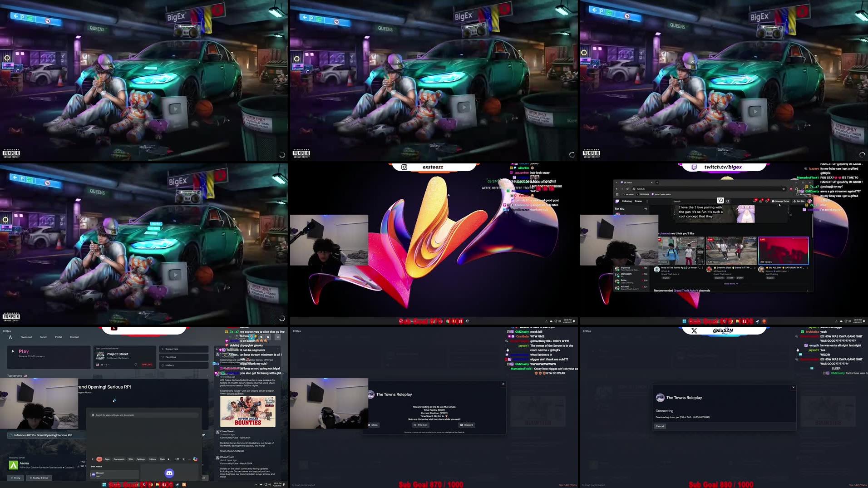Click the Story button in FiveM
868x488 pixels.
point(15,478)
